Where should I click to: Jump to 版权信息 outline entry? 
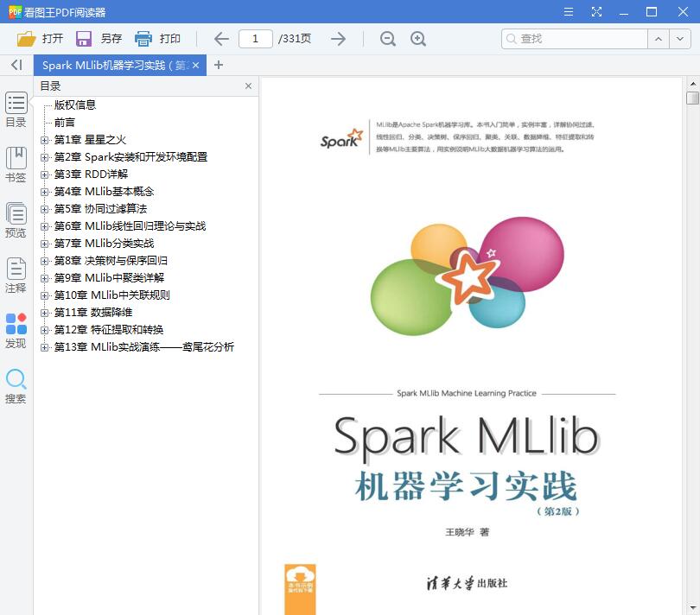pyautogui.click(x=75, y=105)
